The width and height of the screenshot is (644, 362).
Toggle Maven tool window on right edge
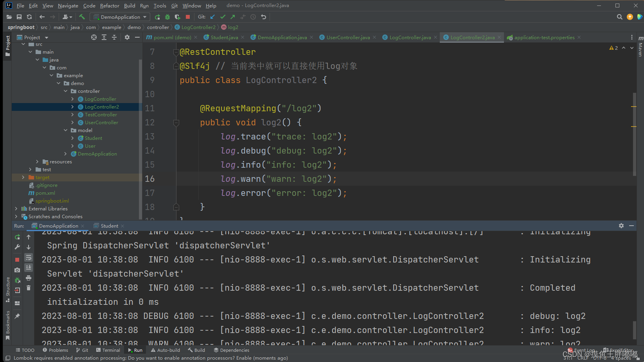pos(640,46)
